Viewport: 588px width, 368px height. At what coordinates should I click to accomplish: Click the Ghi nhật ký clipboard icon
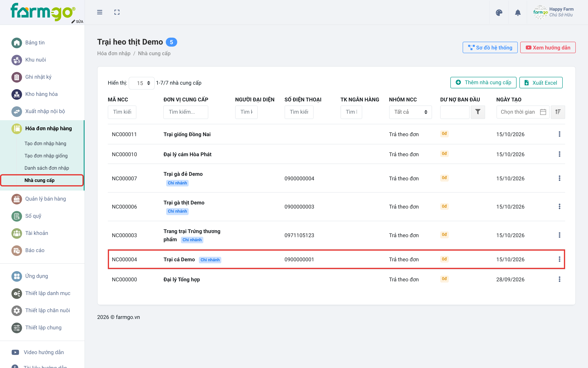coord(17,77)
